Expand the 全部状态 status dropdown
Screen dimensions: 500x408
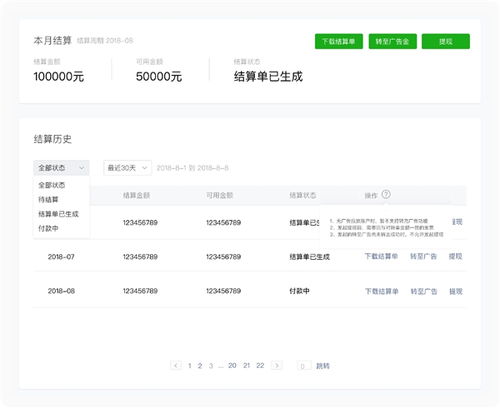click(x=61, y=168)
